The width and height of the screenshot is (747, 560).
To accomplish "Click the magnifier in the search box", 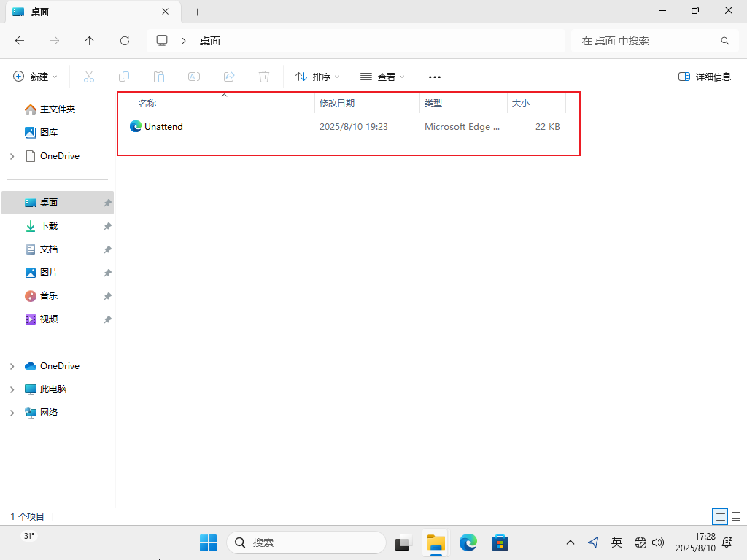I will [x=725, y=41].
